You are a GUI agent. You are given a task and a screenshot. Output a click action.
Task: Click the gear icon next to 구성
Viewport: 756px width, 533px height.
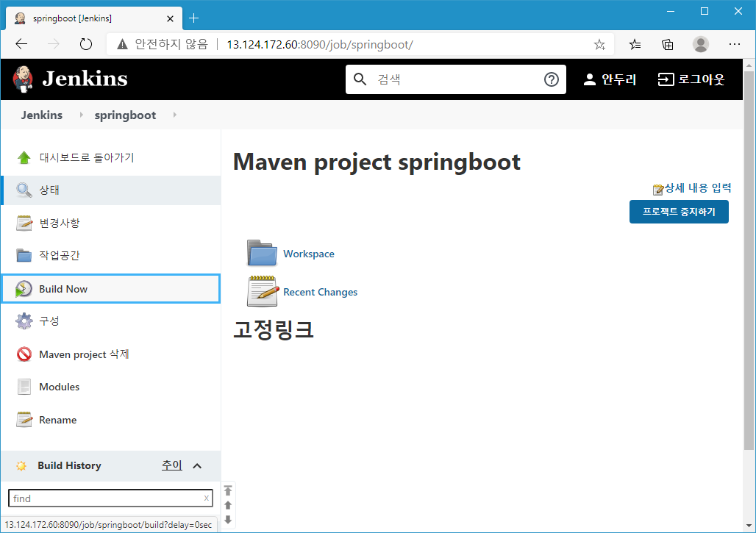click(x=24, y=321)
